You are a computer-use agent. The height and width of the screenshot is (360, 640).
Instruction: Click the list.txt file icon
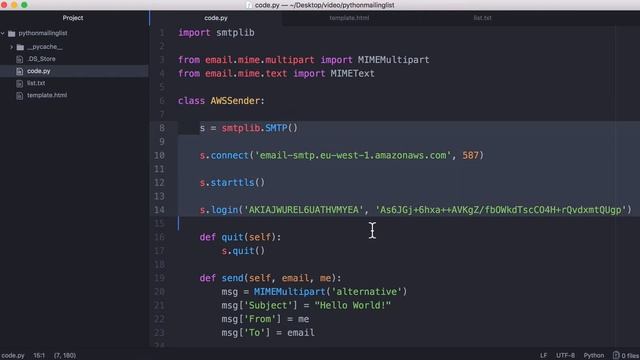pos(19,83)
